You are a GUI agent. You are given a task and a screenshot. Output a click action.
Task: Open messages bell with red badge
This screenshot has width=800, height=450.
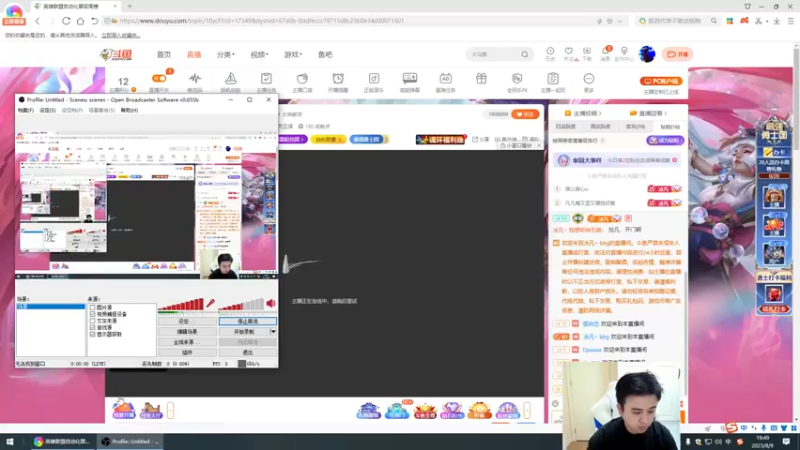point(606,51)
